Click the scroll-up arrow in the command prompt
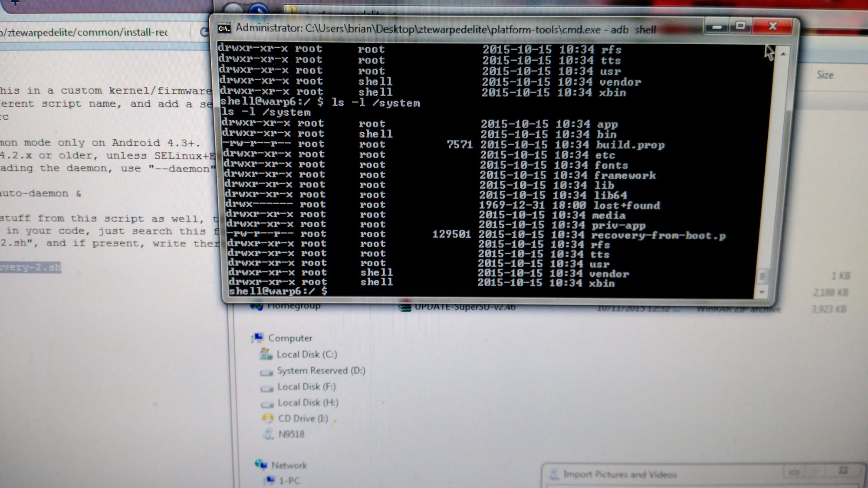This screenshot has width=868, height=488. [x=783, y=54]
